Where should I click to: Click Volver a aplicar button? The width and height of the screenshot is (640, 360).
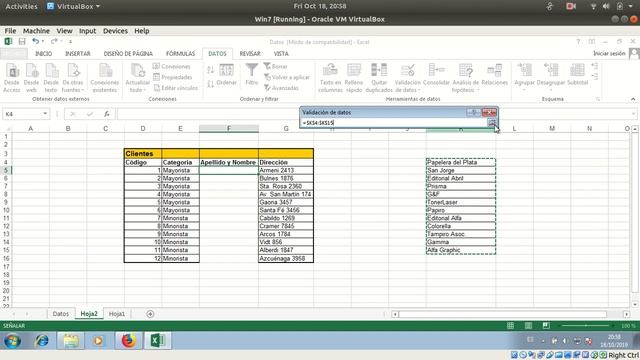click(x=287, y=77)
